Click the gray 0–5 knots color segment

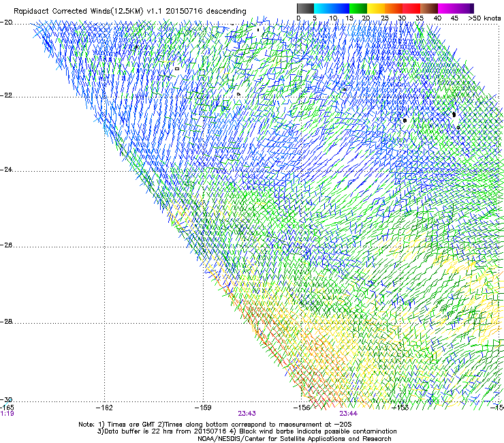point(305,8)
